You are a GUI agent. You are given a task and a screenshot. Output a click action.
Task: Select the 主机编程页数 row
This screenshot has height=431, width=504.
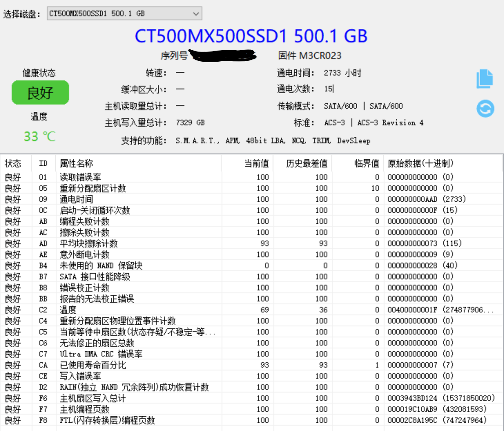tap(251, 409)
